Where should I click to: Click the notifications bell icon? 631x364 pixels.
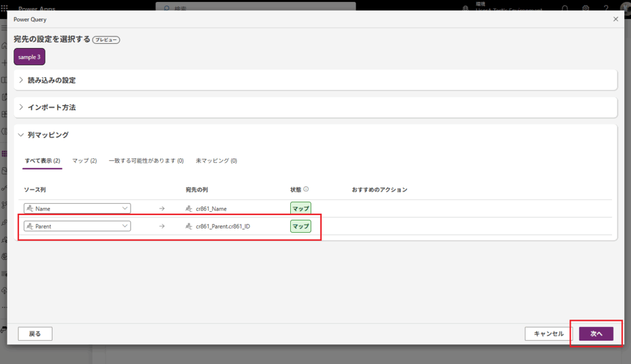(x=564, y=9)
